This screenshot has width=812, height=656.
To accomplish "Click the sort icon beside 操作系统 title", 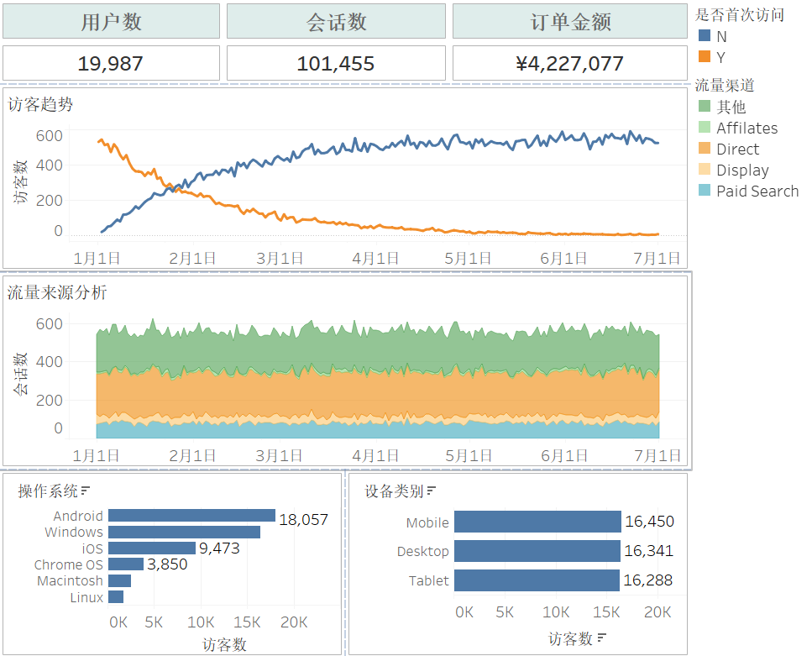I will (86, 491).
